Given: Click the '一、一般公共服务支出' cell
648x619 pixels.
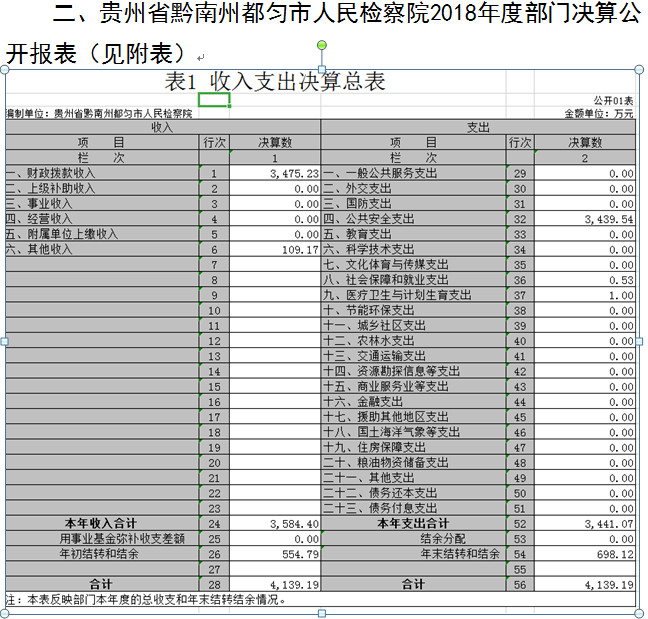Looking at the screenshot, I should click(413, 173).
